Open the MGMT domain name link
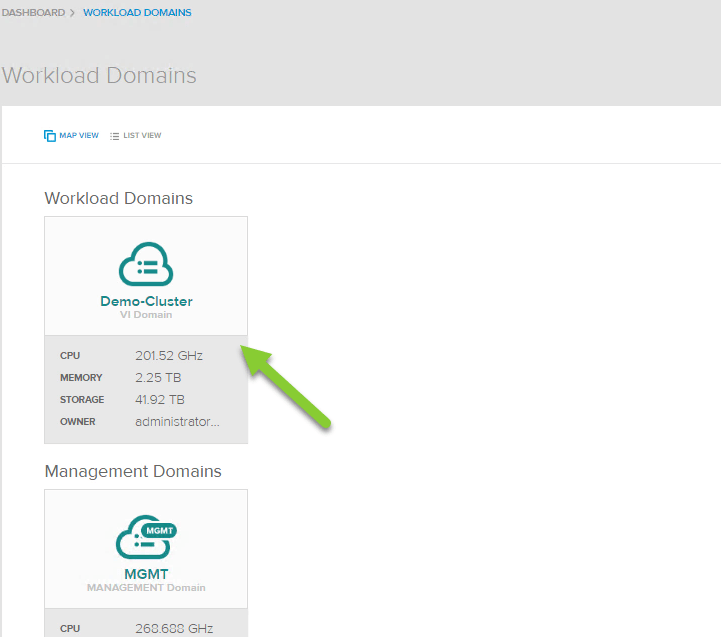 146,574
